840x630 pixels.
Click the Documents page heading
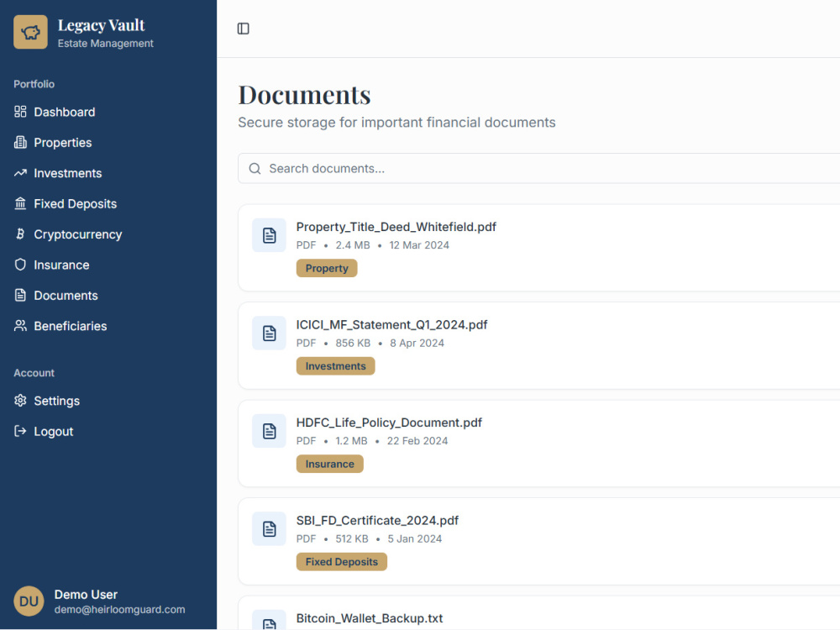click(304, 96)
